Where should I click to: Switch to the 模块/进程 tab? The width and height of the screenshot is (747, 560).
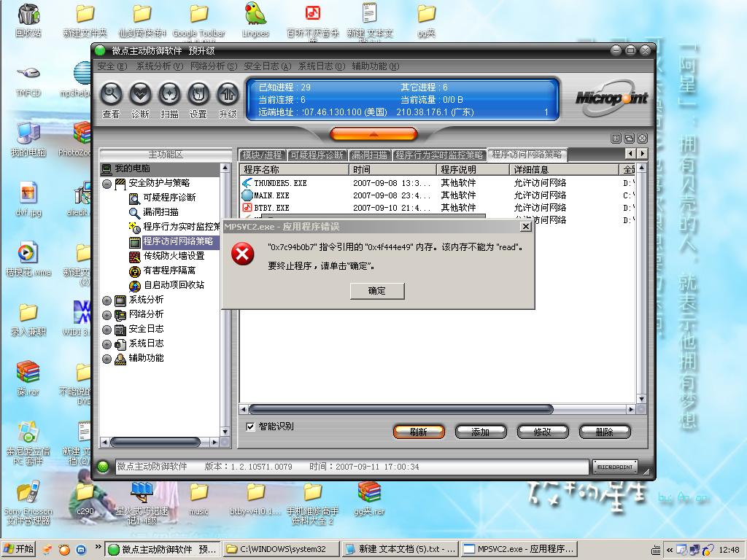263,155
